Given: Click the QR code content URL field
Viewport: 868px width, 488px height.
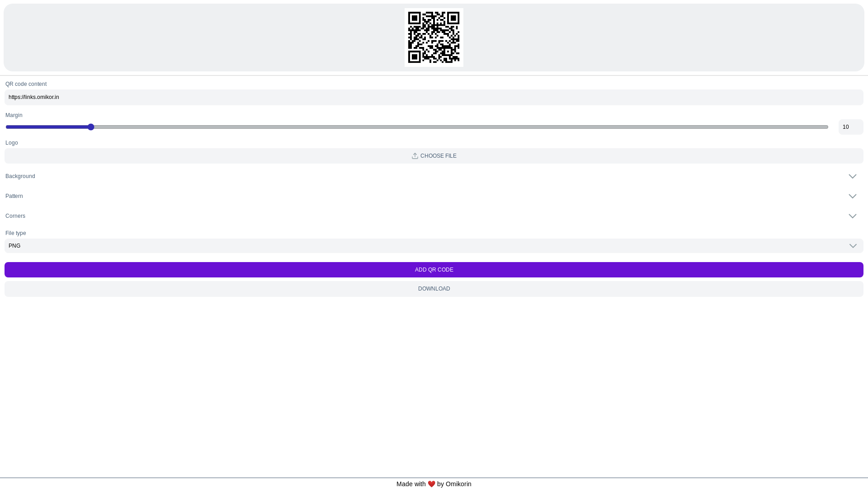Looking at the screenshot, I should tap(434, 97).
